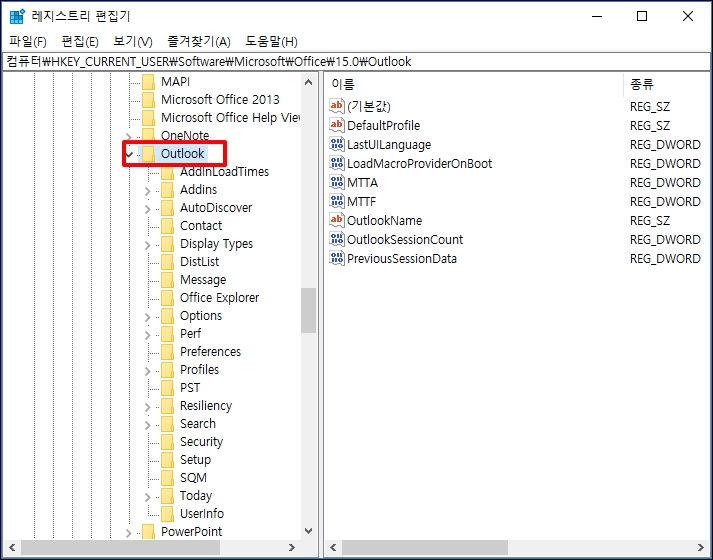The height and width of the screenshot is (560, 713).
Task: Expand the Perf key
Action: click(147, 335)
